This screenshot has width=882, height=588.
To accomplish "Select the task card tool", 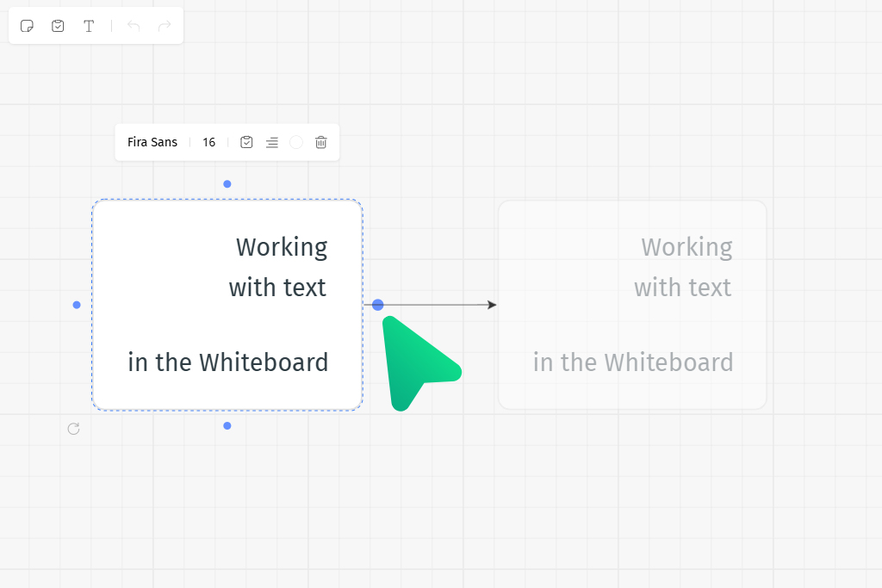I will click(x=58, y=25).
